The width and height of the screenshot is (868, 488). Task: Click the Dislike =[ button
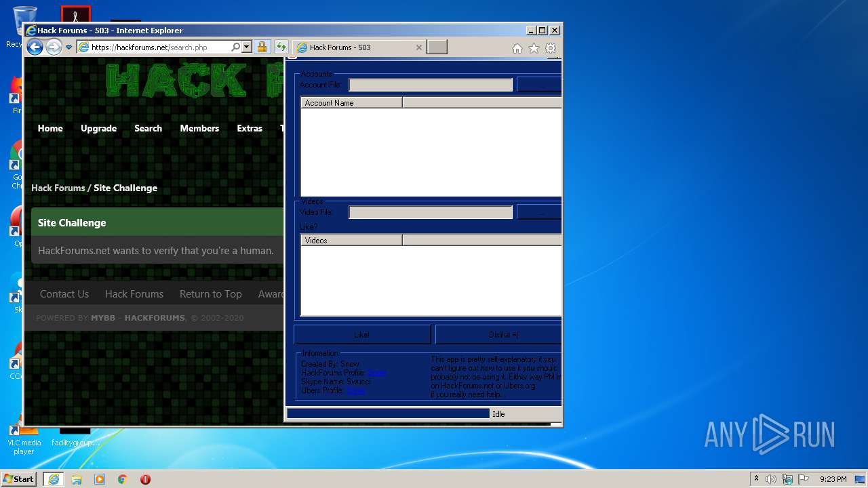click(x=498, y=334)
